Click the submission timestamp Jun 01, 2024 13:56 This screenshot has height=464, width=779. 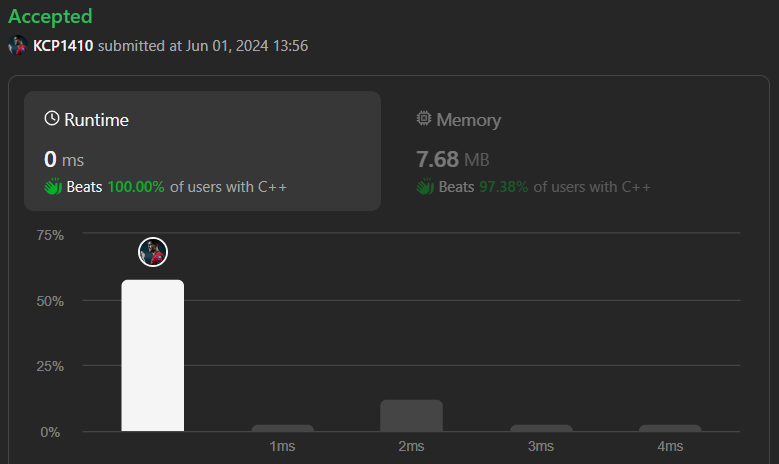click(247, 46)
